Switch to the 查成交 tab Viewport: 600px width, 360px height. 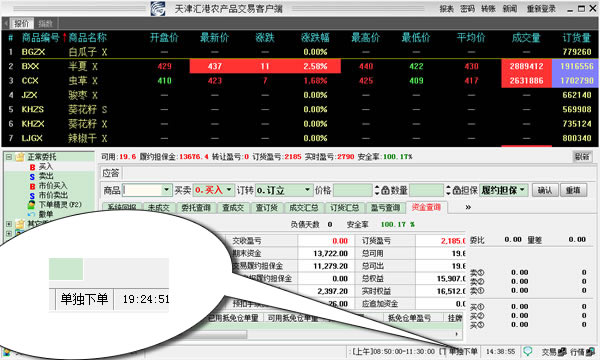pos(233,207)
